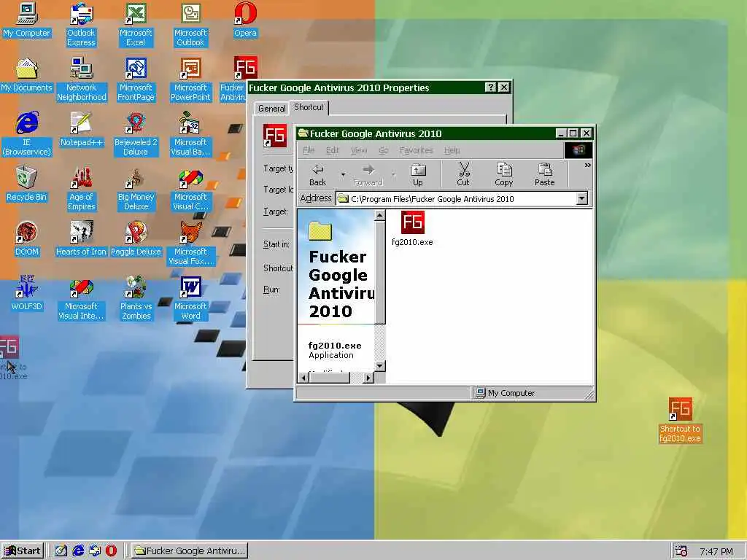Expand the toolbar overflow chevron
Image resolution: width=747 pixels, height=560 pixels.
(x=587, y=166)
